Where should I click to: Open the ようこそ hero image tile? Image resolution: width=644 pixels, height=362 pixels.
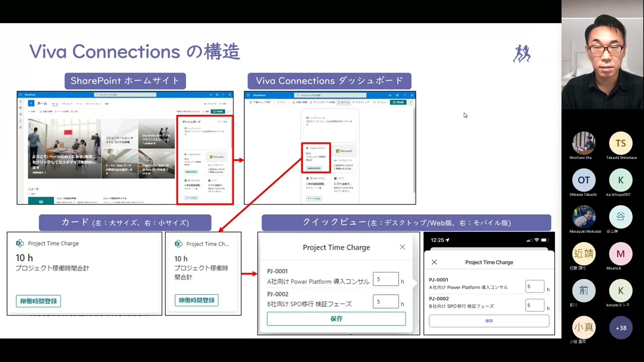point(64,149)
